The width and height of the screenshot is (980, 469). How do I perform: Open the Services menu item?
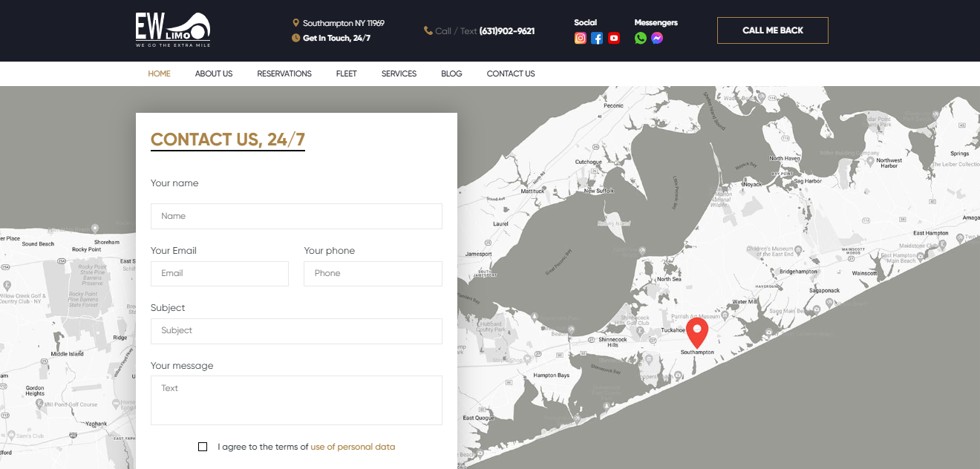(399, 73)
